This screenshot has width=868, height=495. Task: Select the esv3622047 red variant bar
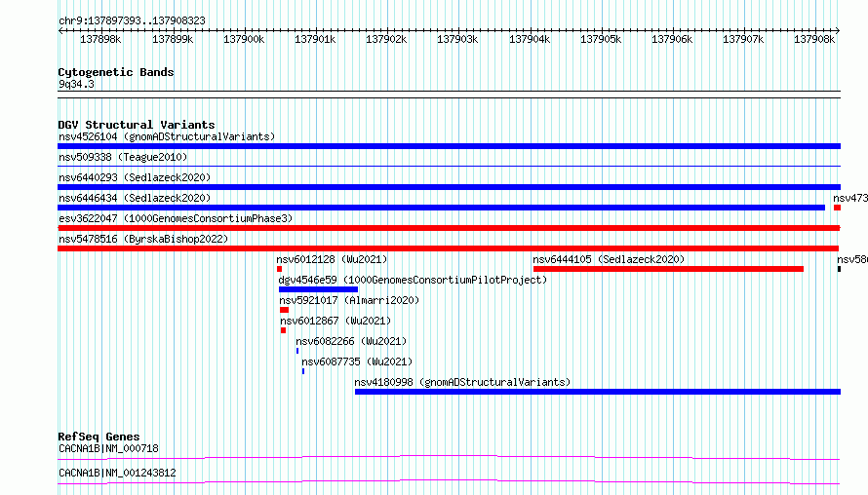tap(449, 228)
